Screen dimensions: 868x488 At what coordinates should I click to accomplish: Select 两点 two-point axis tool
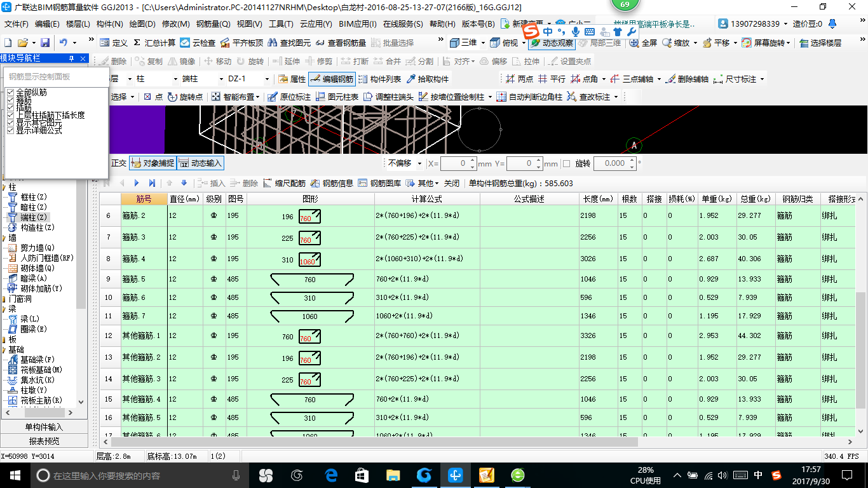519,79
